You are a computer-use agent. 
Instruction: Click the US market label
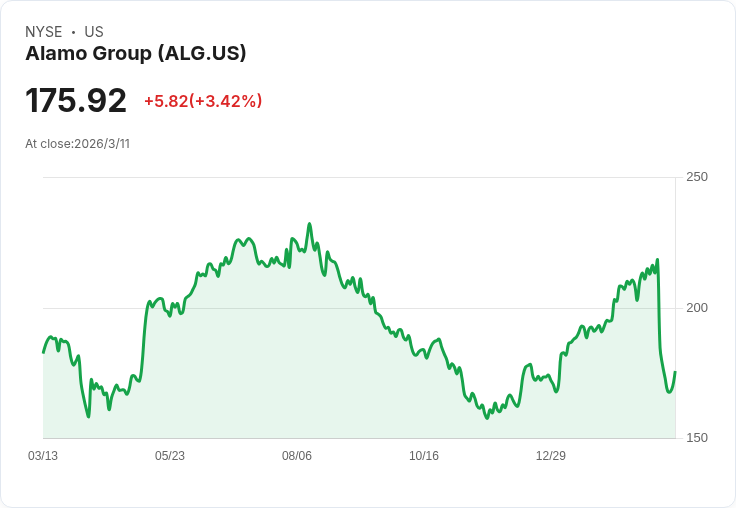94,32
